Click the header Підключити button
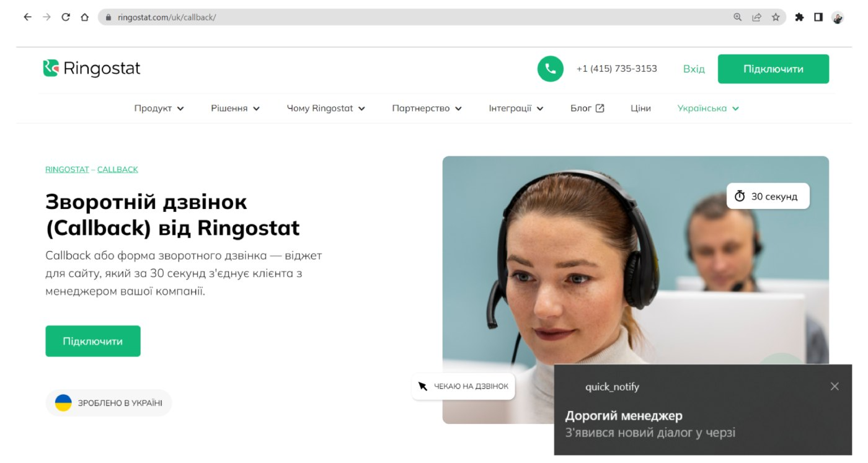 click(773, 69)
